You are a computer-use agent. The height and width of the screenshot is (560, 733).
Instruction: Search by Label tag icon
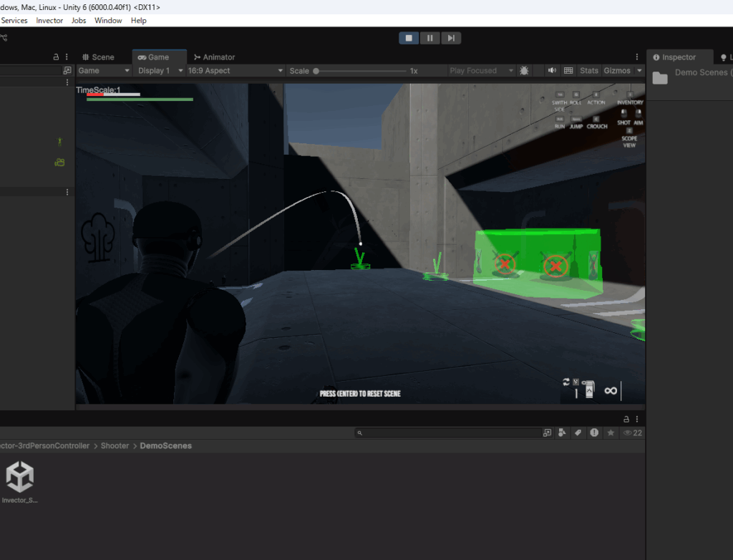point(578,433)
